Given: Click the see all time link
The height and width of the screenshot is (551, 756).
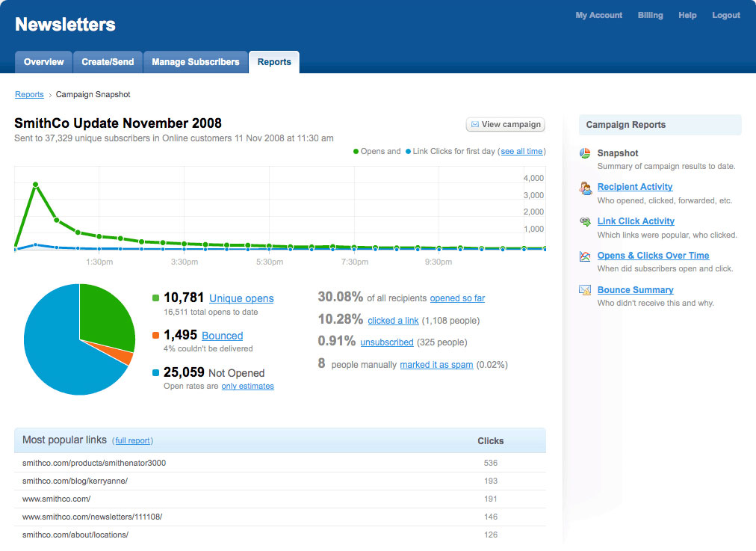Looking at the screenshot, I should click(x=521, y=152).
